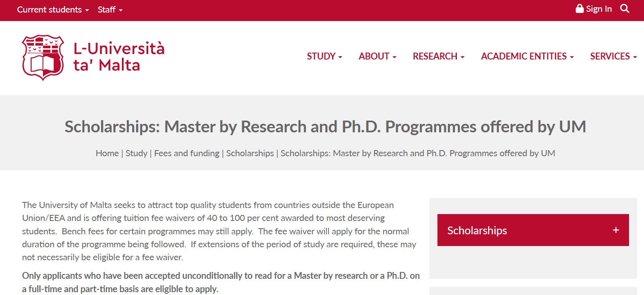The height and width of the screenshot is (295, 644).
Task: Expand Scholarships panel with plus icon
Action: click(616, 230)
